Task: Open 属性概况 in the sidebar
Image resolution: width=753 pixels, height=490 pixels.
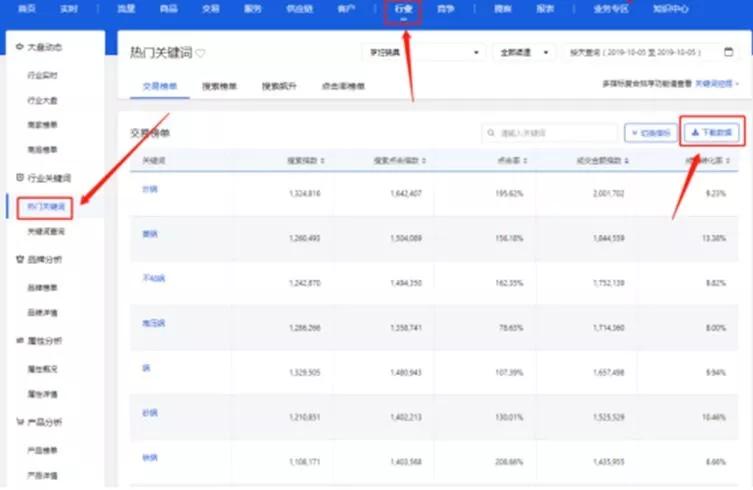Action: (x=42, y=369)
